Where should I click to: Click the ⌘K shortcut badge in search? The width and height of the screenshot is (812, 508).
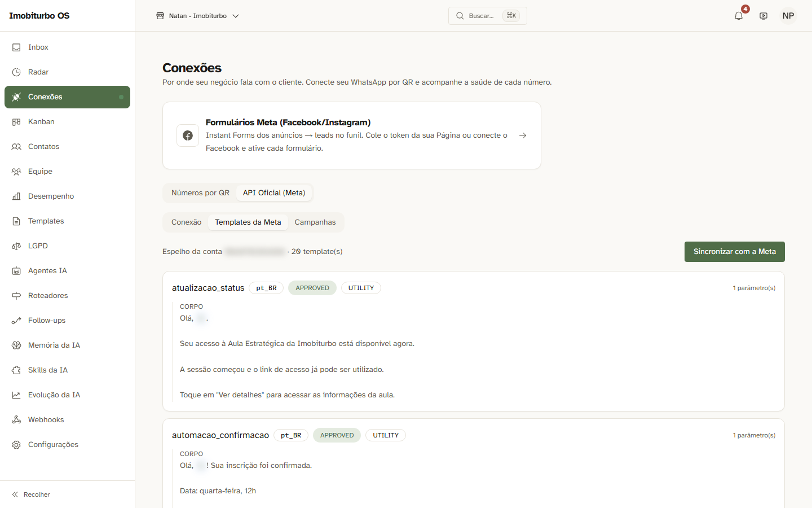pos(511,16)
